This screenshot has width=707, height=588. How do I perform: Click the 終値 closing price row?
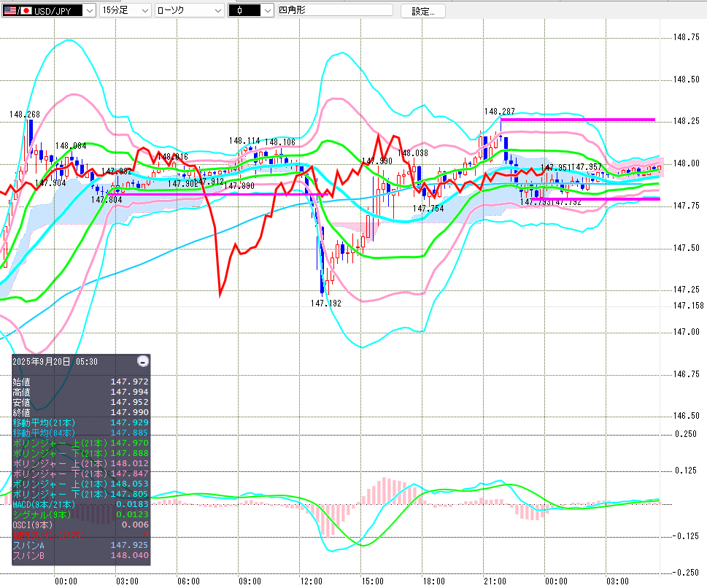pyautogui.click(x=80, y=413)
